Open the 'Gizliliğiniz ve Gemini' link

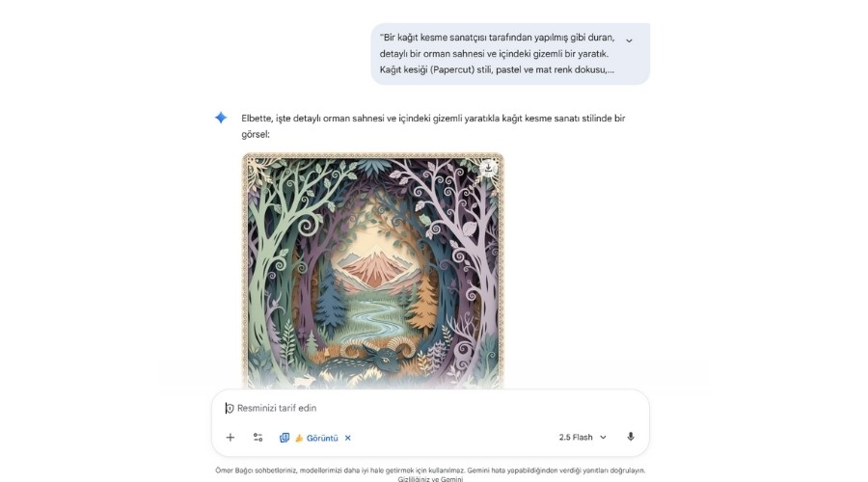(430, 479)
